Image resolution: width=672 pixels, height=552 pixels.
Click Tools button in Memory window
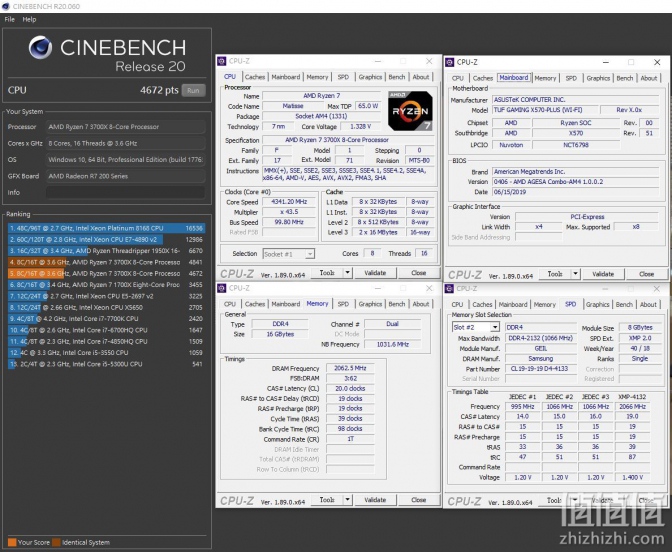(327, 500)
